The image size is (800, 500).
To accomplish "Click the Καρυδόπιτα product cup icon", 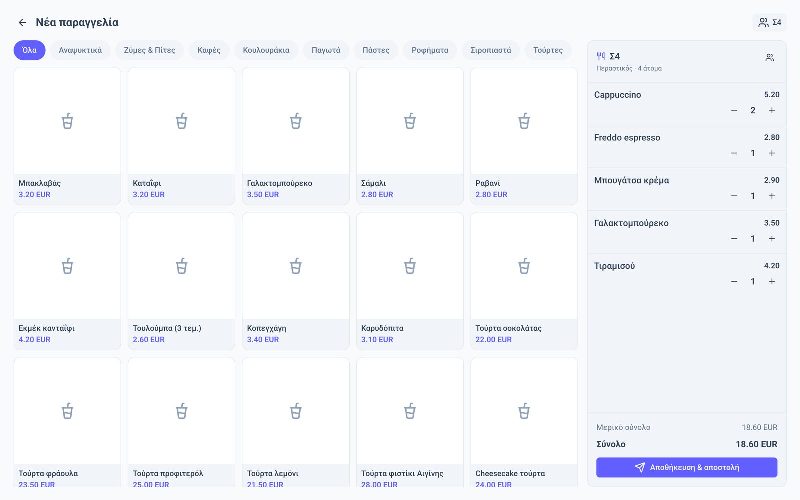I will pyautogui.click(x=410, y=266).
